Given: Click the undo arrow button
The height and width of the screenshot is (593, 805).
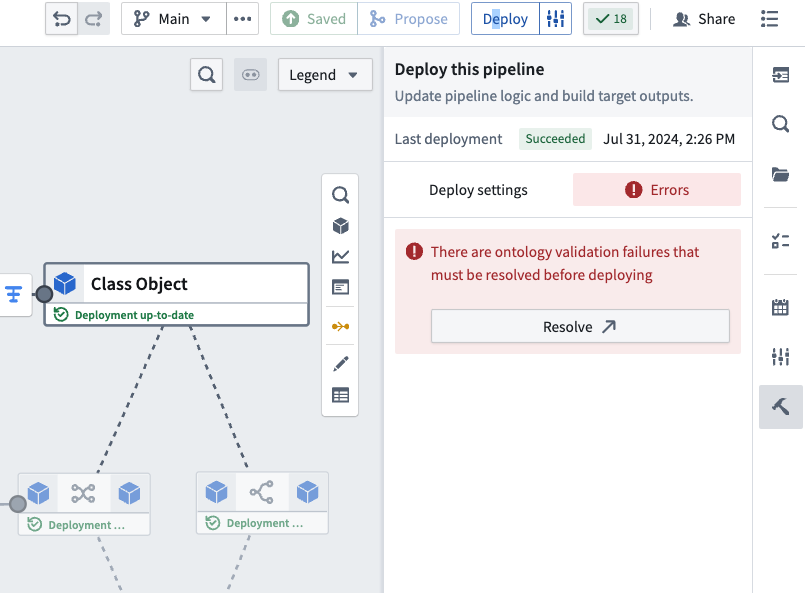Looking at the screenshot, I should click(62, 19).
